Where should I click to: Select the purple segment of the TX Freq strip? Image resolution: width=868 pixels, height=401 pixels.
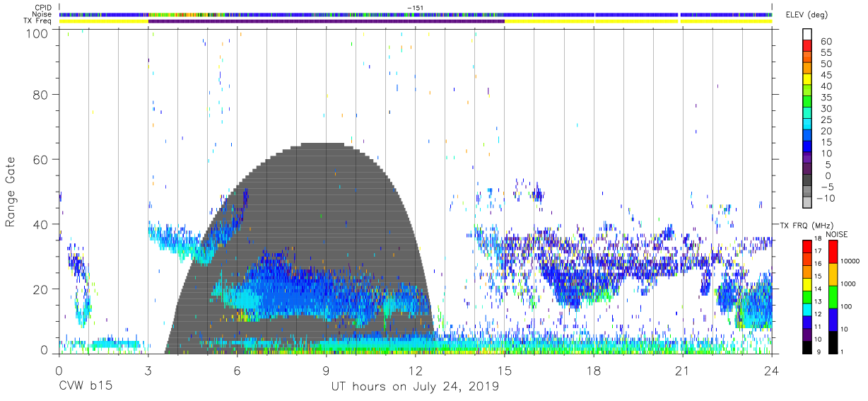(x=326, y=21)
